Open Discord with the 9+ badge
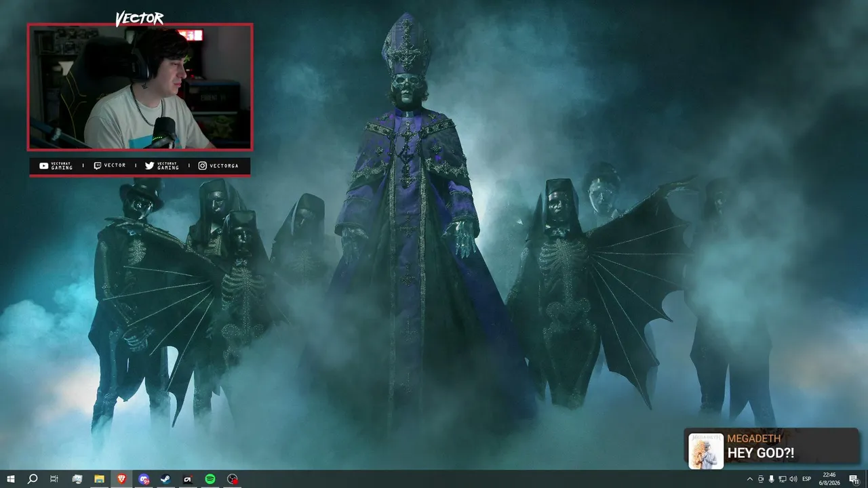This screenshot has height=488, width=868. 144,479
